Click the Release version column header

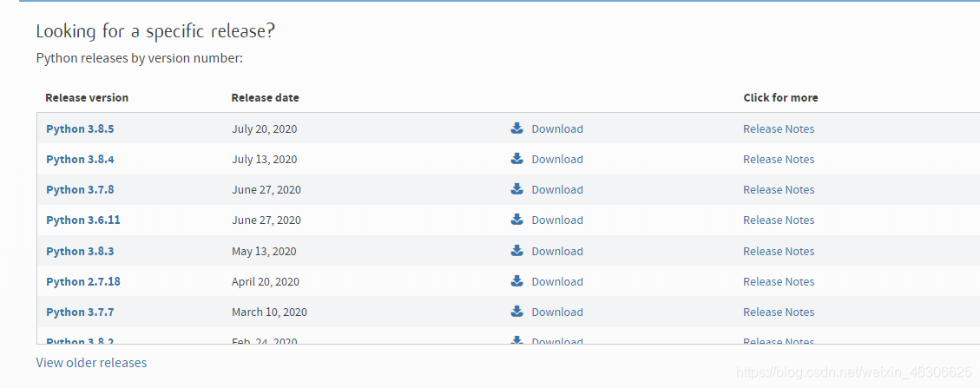click(x=87, y=97)
